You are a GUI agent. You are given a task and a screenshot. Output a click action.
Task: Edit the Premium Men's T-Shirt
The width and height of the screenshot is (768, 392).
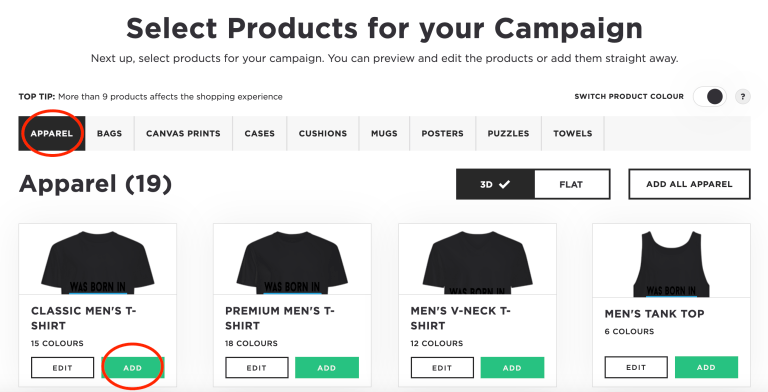tap(257, 368)
